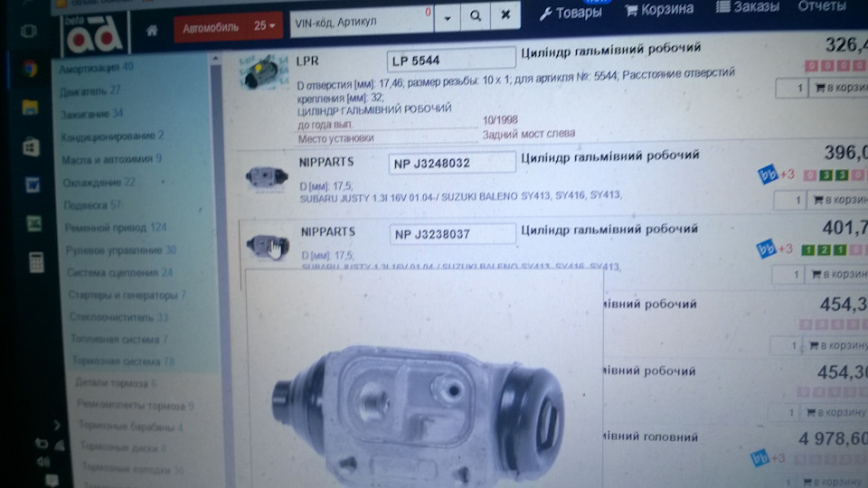The height and width of the screenshot is (488, 868).
Task: Add the first 454,3 priced item to cart
Action: point(837,345)
